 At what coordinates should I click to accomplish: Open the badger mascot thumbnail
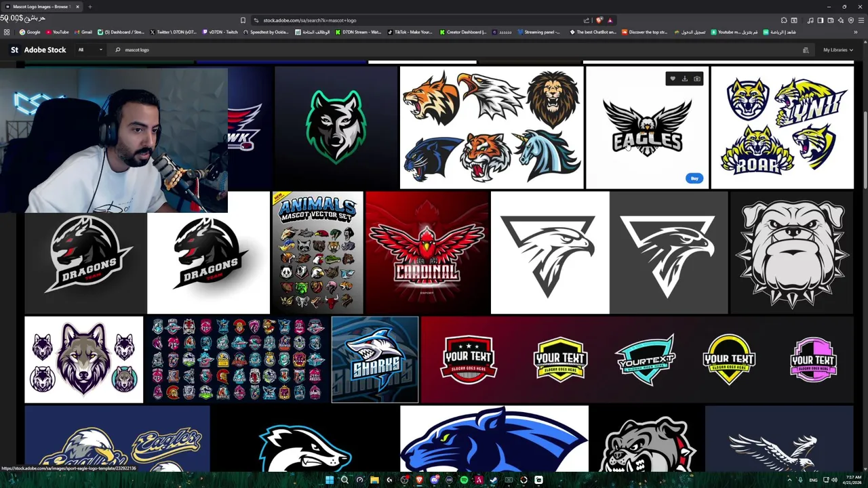pos(305,439)
